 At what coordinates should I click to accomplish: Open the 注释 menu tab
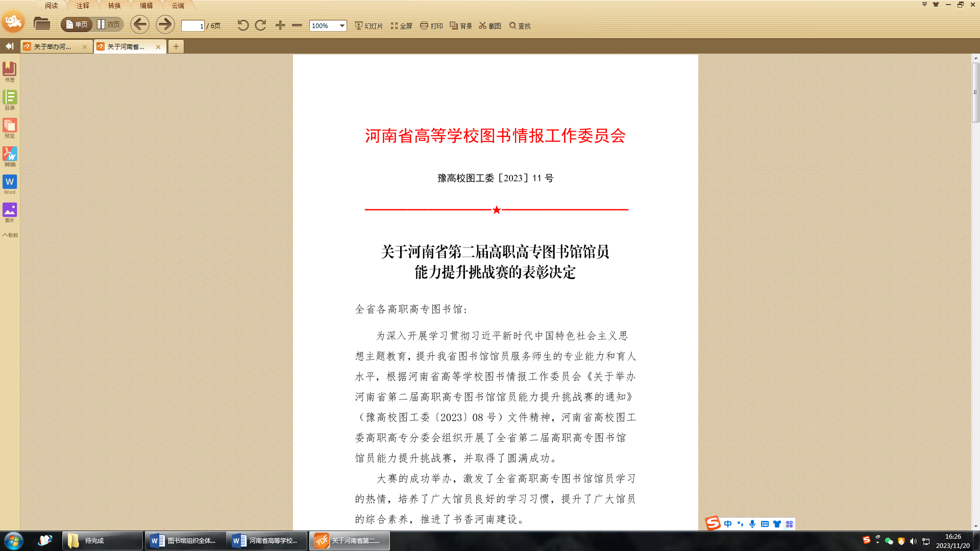[83, 6]
